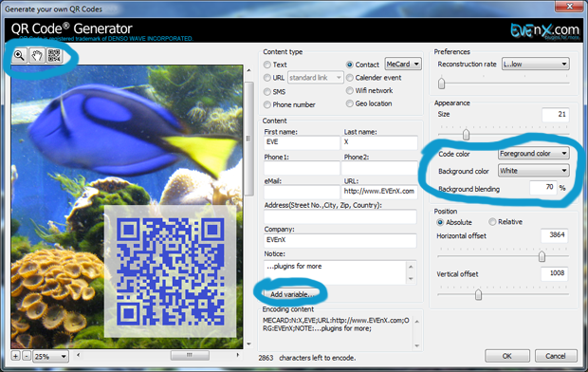Click the Notice box scroll up arrow
Image resolution: width=588 pixels, height=372 pixels.
[411, 266]
